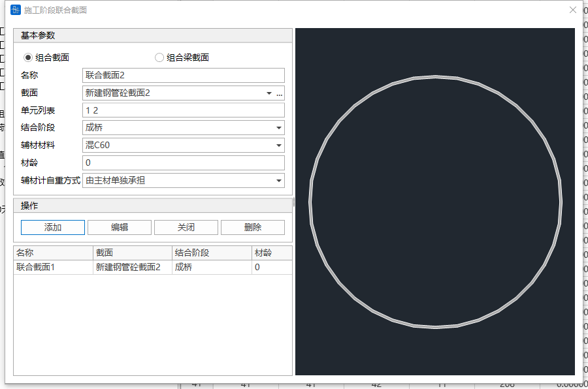588x389 pixels.
Task: Click the circular section preview thumbnail
Action: click(x=435, y=202)
